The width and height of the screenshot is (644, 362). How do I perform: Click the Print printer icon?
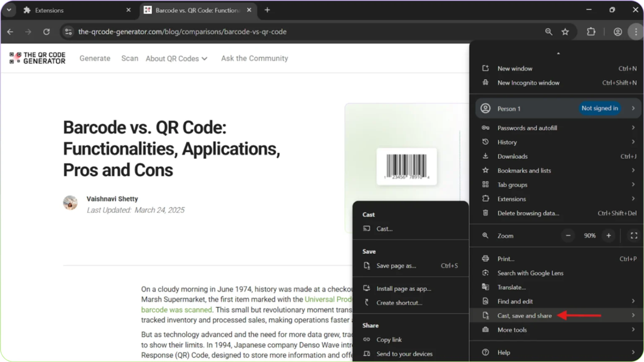click(485, 258)
